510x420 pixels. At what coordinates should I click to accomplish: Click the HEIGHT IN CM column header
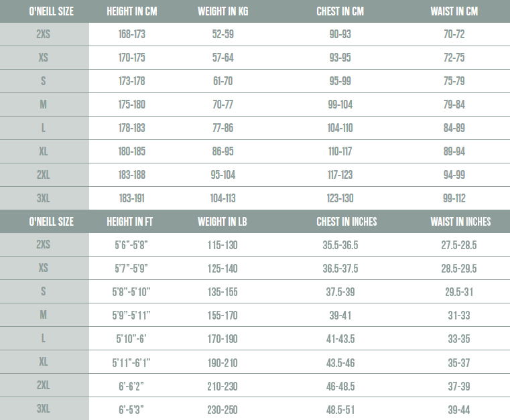(x=132, y=11)
